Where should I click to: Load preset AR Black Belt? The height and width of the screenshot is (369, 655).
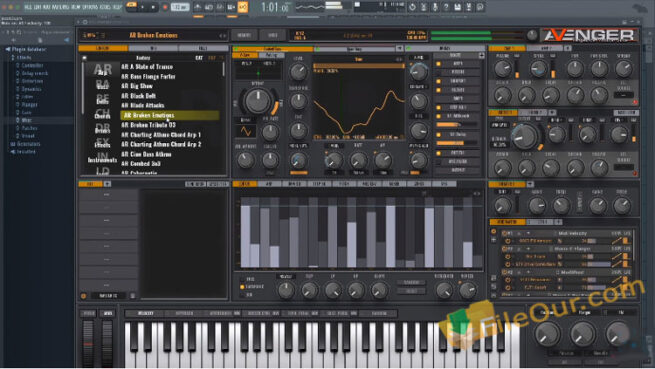point(138,96)
